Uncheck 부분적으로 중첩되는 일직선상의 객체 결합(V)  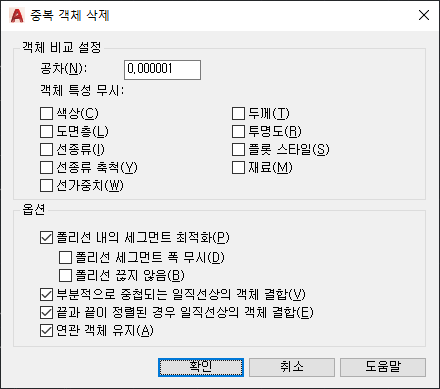46,294
